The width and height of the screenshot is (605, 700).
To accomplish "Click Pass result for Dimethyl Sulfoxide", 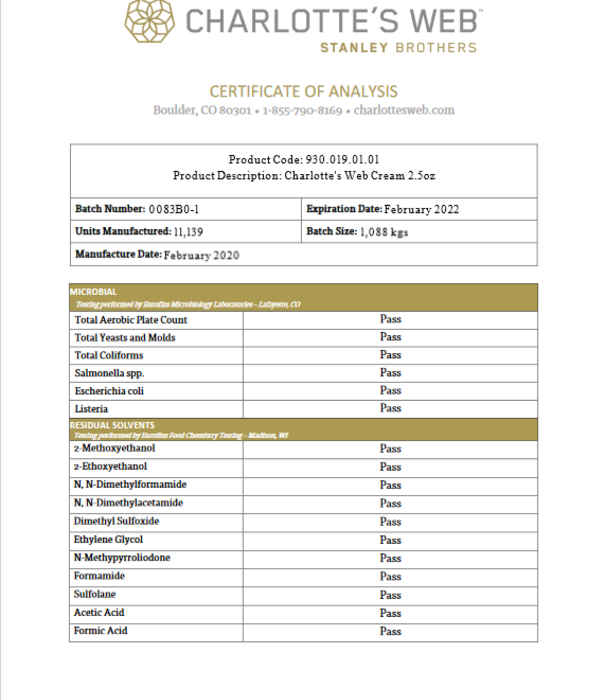I will (391, 522).
